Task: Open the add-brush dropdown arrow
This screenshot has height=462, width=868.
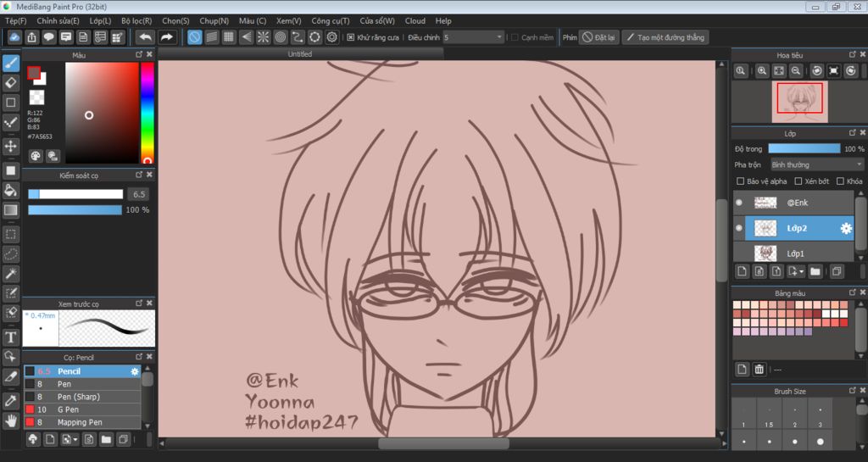Action: click(x=75, y=440)
